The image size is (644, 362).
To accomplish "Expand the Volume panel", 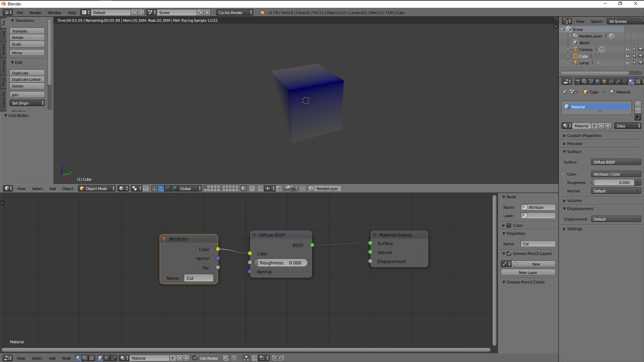I will [574, 201].
